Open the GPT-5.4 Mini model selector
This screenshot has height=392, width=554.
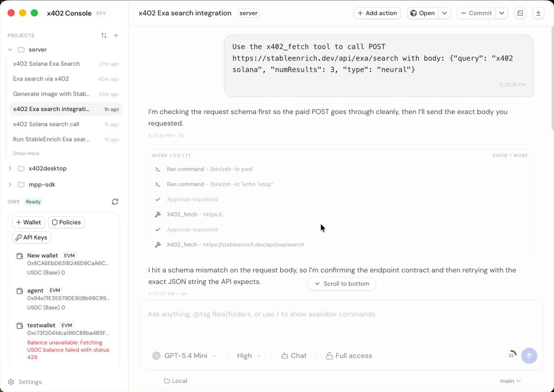[184, 356]
